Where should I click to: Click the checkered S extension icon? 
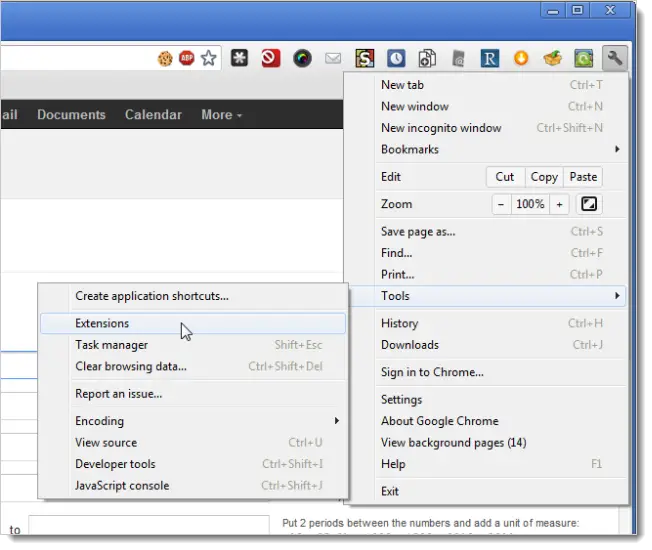365,58
